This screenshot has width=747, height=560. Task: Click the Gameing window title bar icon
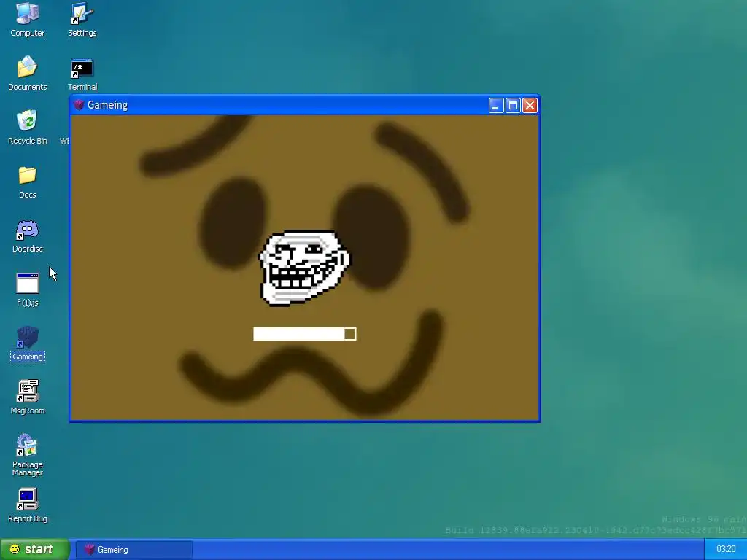click(79, 105)
